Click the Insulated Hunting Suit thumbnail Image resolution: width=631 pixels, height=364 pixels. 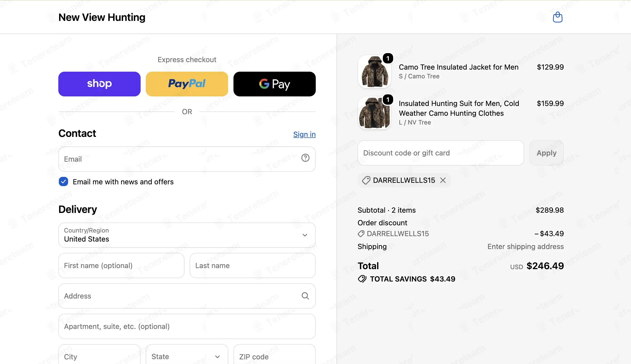375,113
